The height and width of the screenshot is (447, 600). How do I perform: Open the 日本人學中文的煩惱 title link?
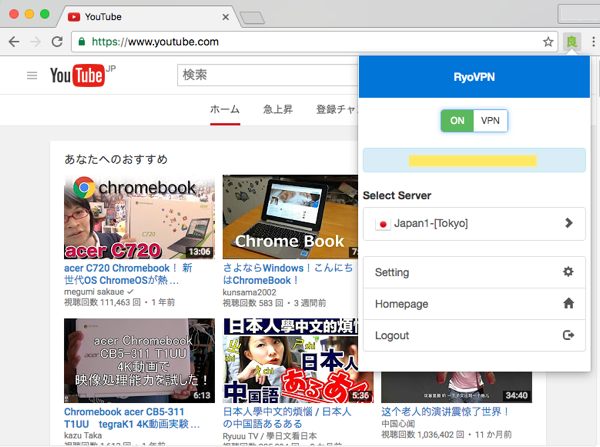[x=287, y=418]
